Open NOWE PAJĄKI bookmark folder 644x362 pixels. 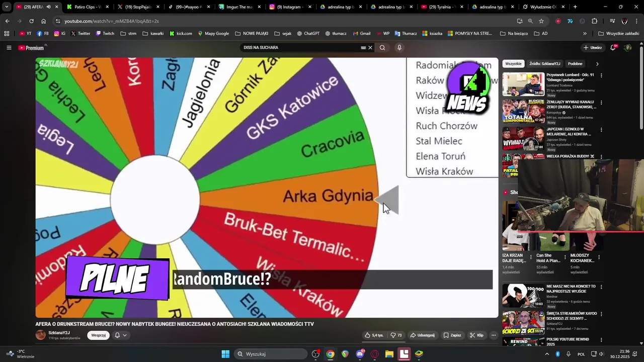click(252, 34)
